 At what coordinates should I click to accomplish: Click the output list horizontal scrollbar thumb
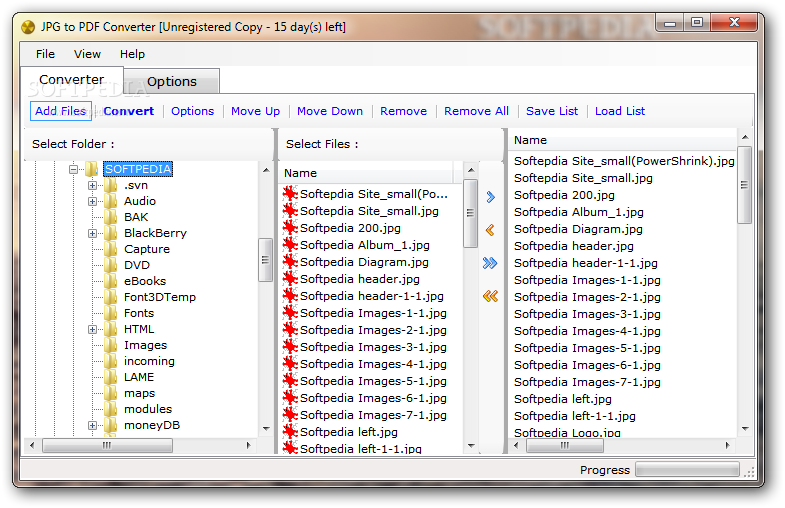click(x=565, y=445)
